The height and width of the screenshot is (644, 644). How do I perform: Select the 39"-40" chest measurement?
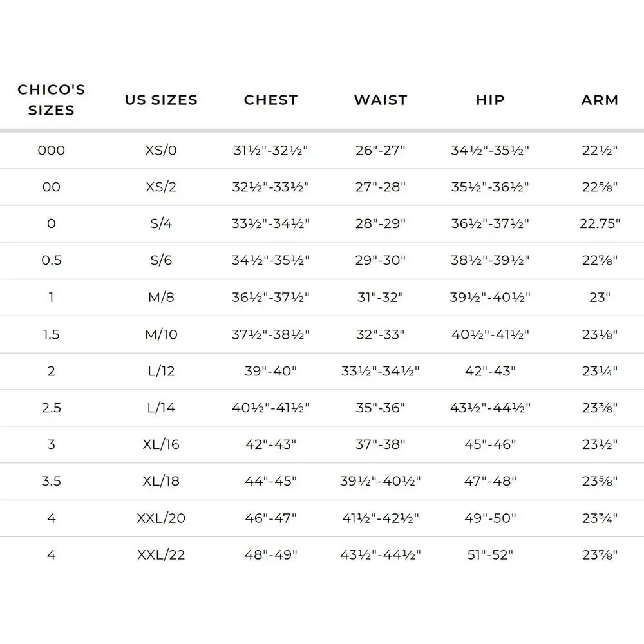270,371
